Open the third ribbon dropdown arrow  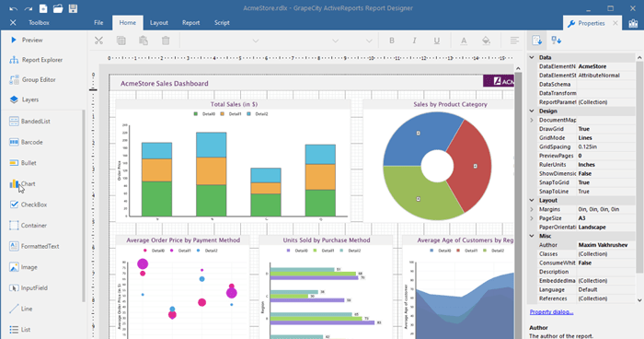[369, 41]
